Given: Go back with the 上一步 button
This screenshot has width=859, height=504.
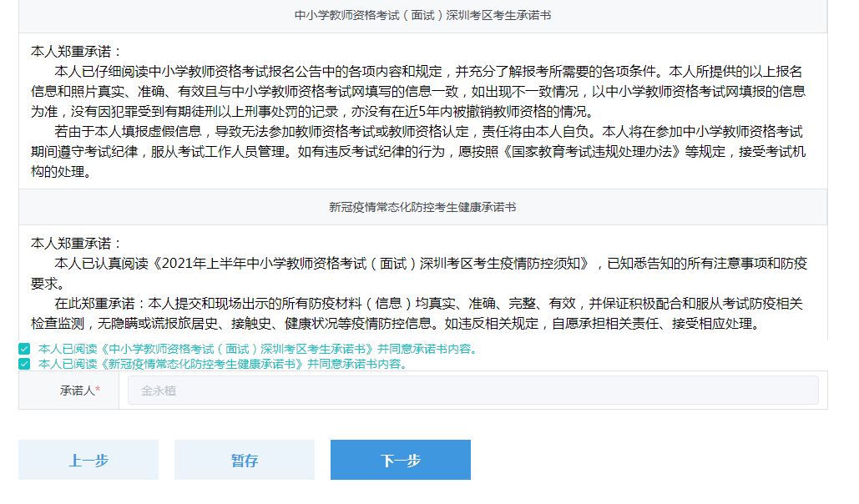Looking at the screenshot, I should (88, 460).
